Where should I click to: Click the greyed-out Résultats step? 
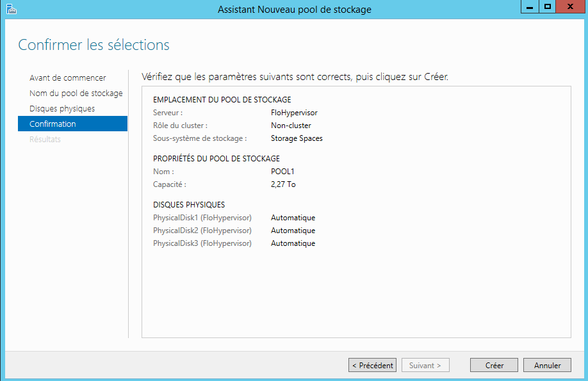click(x=45, y=140)
